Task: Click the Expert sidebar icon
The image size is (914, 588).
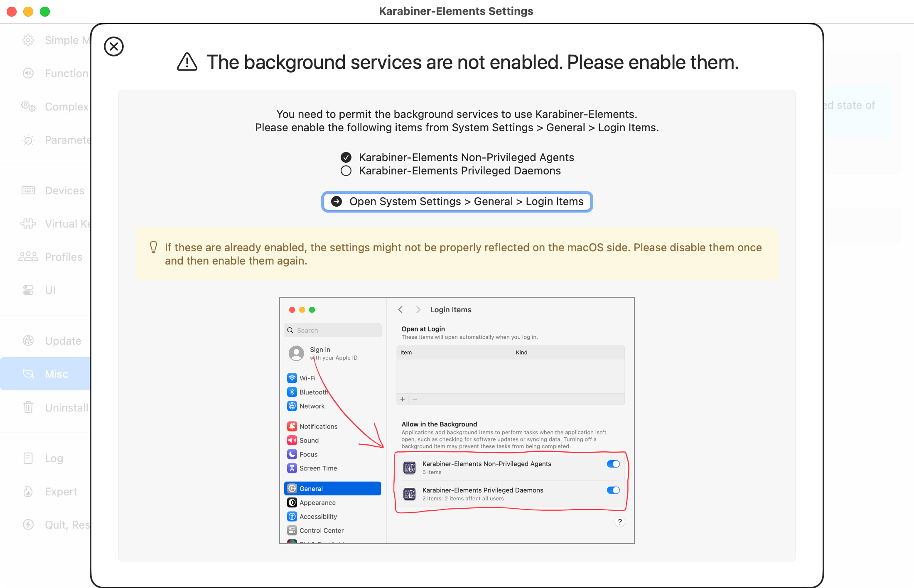Action: (28, 491)
